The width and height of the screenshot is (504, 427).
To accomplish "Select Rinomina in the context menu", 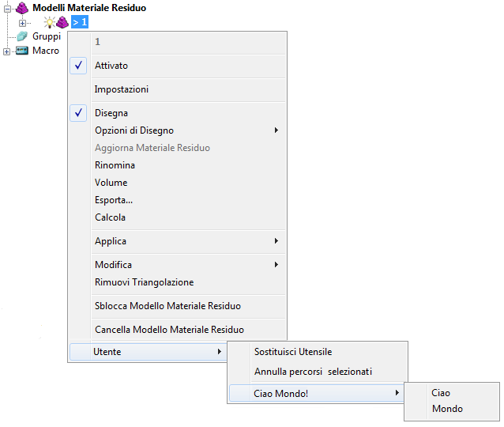I will coord(115,165).
